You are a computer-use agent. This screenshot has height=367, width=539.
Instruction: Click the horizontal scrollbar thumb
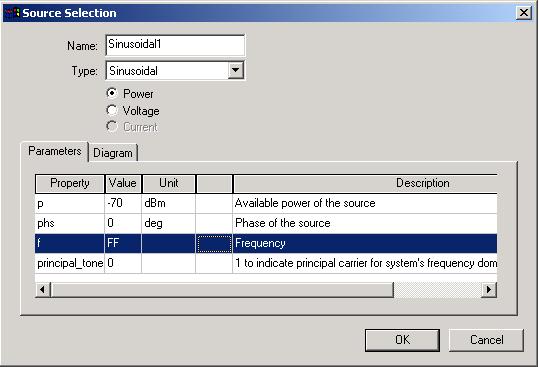pyautogui.click(x=222, y=290)
